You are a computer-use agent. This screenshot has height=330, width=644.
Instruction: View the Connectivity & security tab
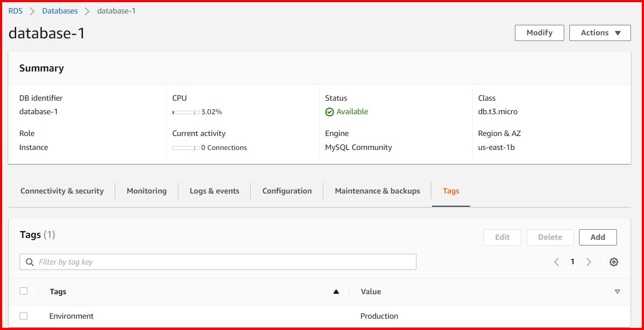pos(62,191)
